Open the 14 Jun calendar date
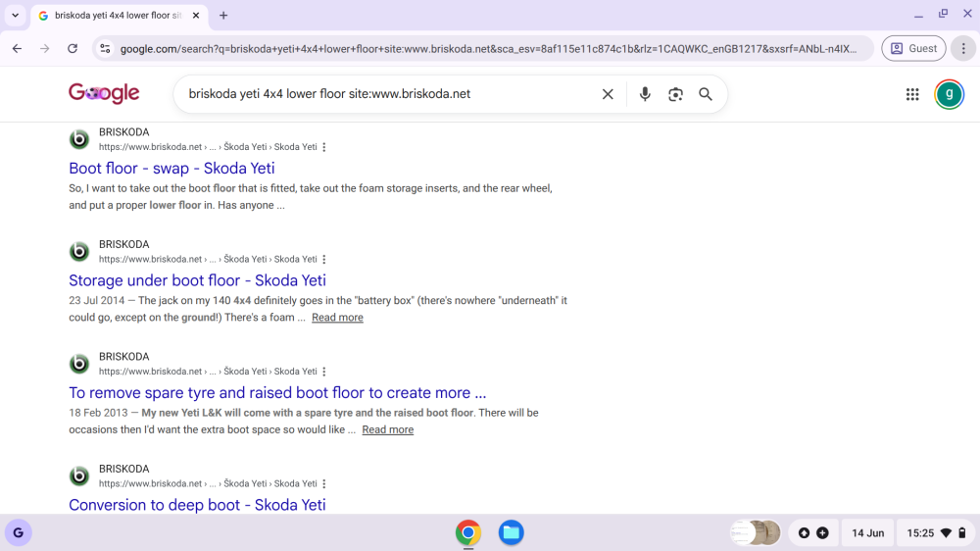 point(867,533)
